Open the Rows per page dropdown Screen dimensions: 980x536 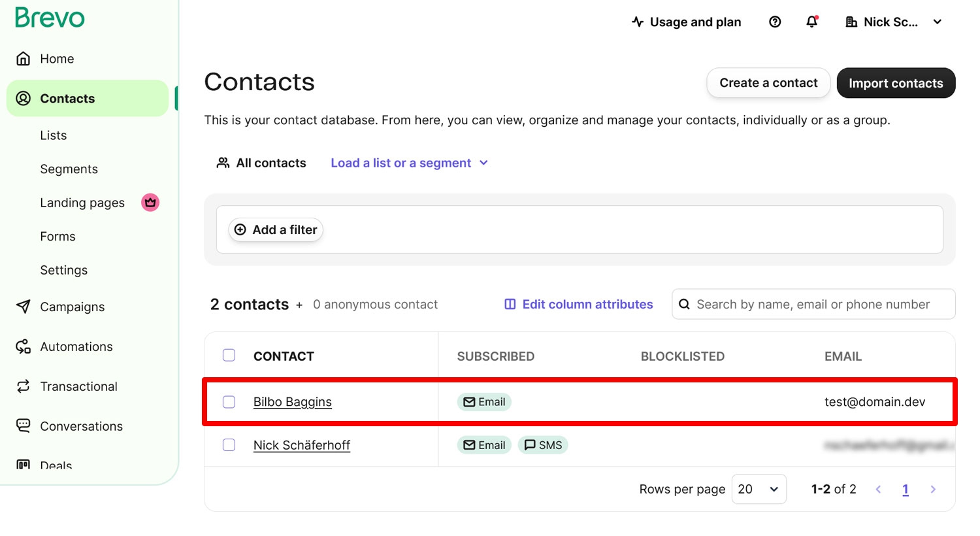(x=759, y=489)
